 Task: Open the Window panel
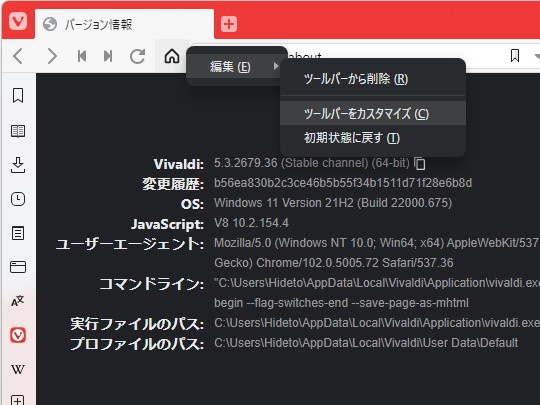[18, 267]
